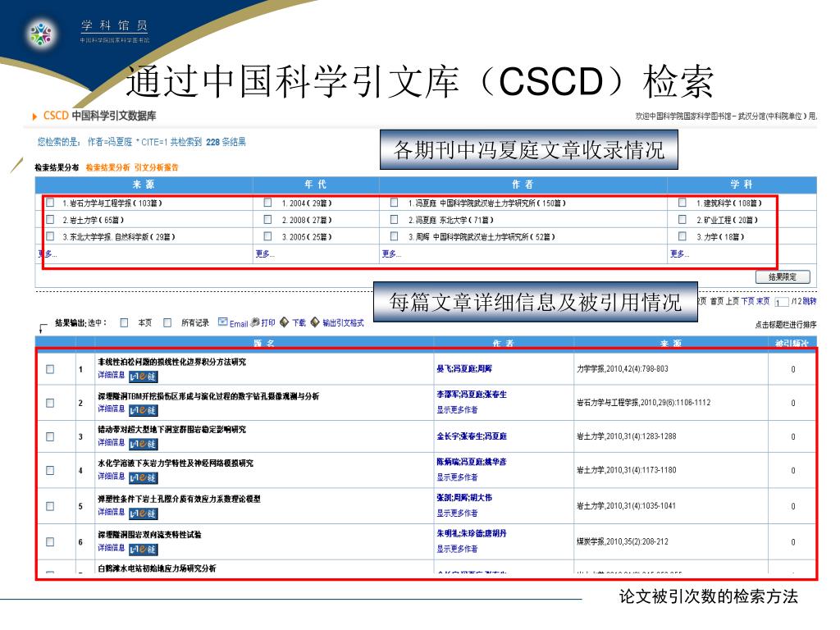Sort by the 来源 results column header
Image resolution: width=840 pixels, height=630 pixels.
670,344
